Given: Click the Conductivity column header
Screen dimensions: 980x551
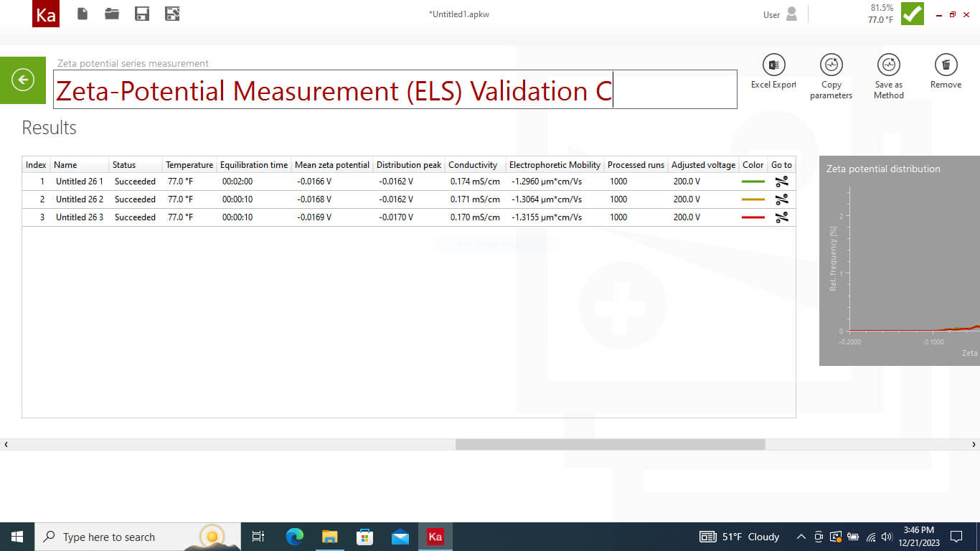Looking at the screenshot, I should [x=473, y=165].
